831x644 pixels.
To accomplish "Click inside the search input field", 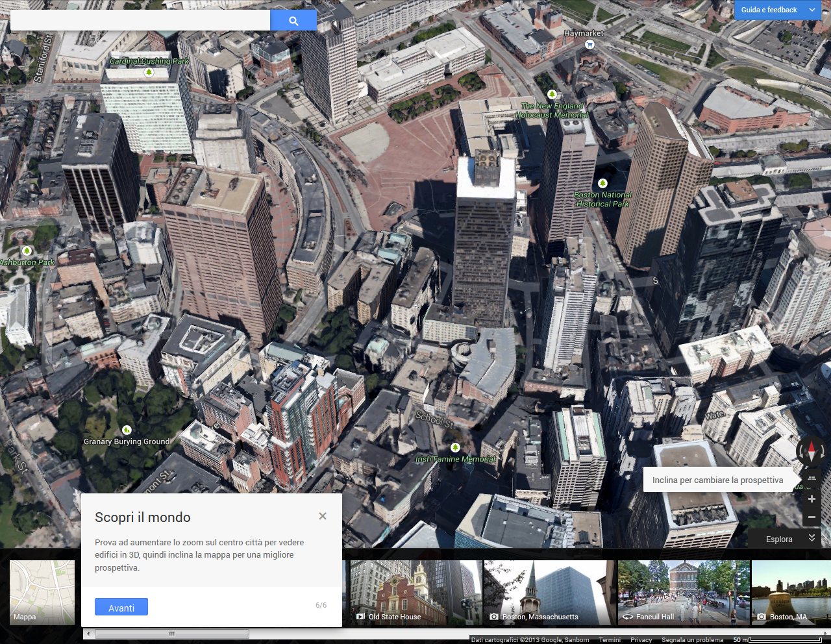I will point(140,21).
